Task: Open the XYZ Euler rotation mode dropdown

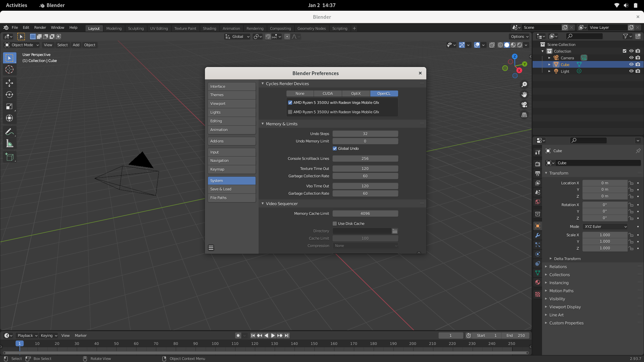Action: point(605,227)
